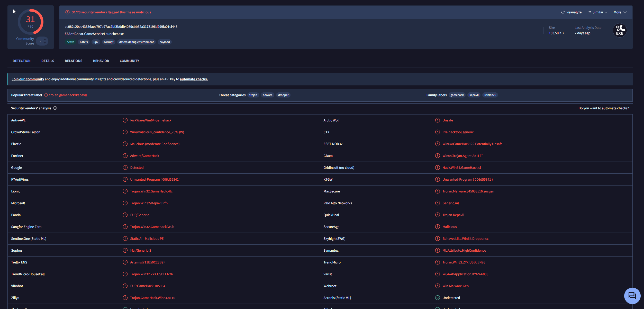Open the More dropdown menu
Image resolution: width=644 pixels, height=309 pixels.
[x=620, y=12]
